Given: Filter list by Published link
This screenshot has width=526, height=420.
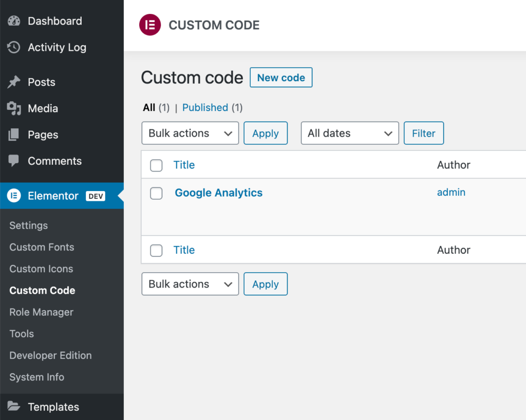Looking at the screenshot, I should click(x=205, y=108).
